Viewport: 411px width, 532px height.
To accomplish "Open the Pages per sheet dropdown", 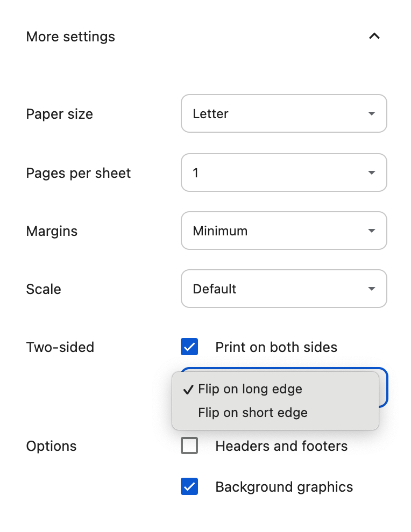I will pos(284,173).
